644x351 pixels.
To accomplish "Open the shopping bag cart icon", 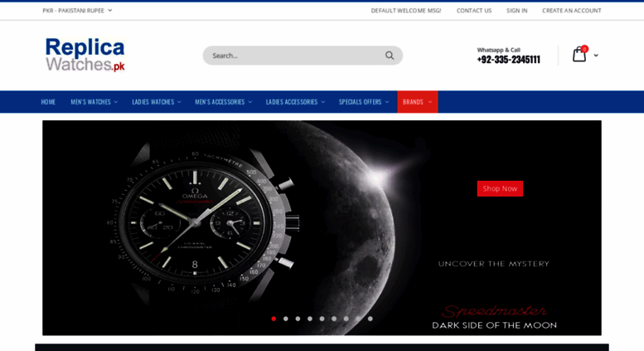I will (579, 54).
